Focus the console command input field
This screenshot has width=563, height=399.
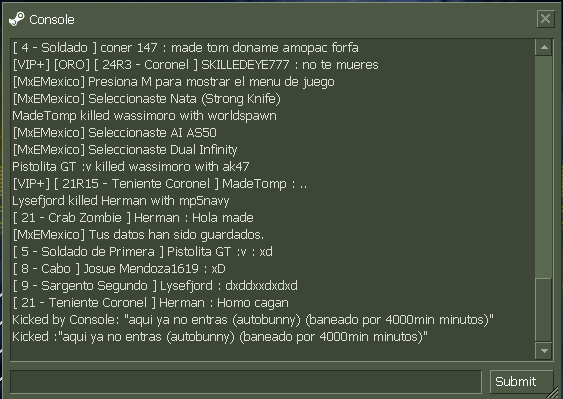[x=246, y=382]
